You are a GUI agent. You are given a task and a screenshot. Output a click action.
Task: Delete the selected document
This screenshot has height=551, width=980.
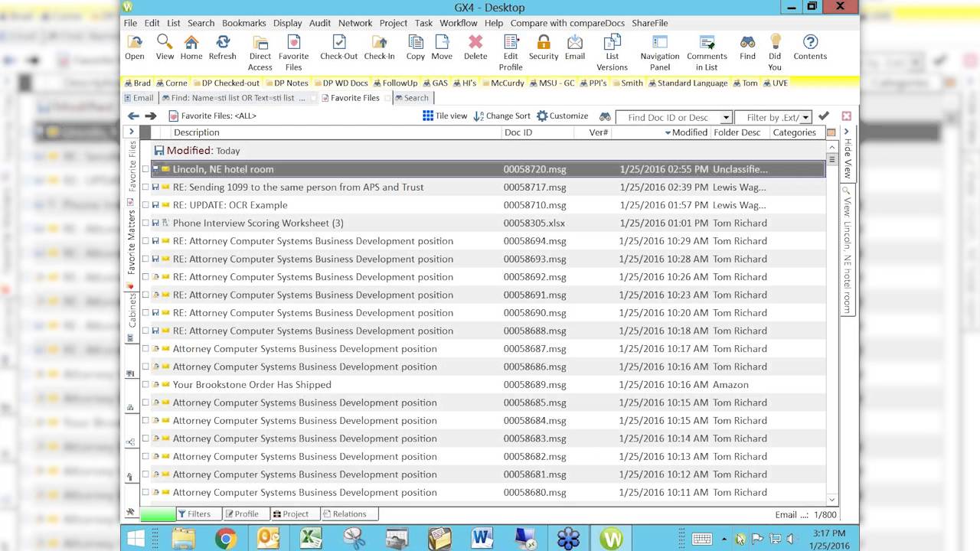475,47
